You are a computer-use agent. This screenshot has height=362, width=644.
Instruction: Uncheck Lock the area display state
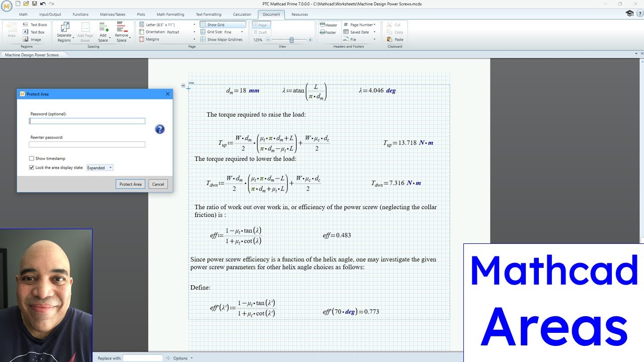coord(31,167)
